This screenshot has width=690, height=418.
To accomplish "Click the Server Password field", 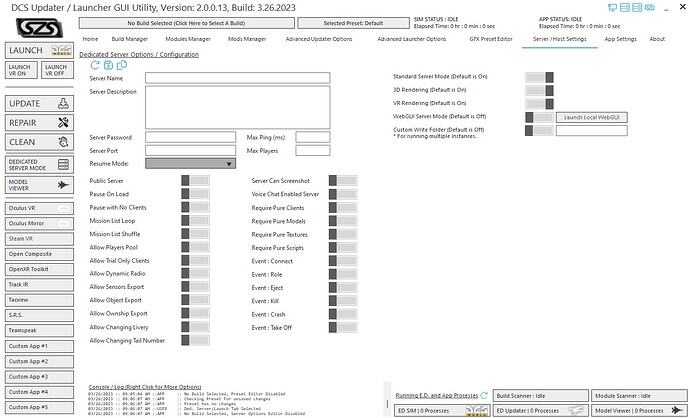I will pyautogui.click(x=191, y=137).
